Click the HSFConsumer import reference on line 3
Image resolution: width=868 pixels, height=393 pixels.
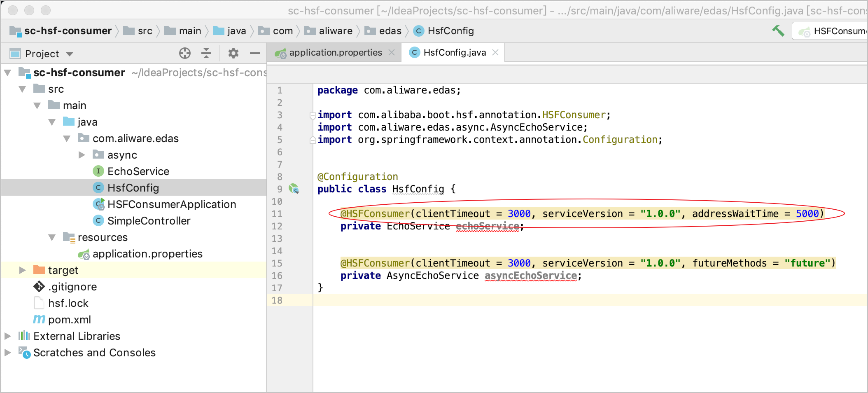click(x=574, y=115)
